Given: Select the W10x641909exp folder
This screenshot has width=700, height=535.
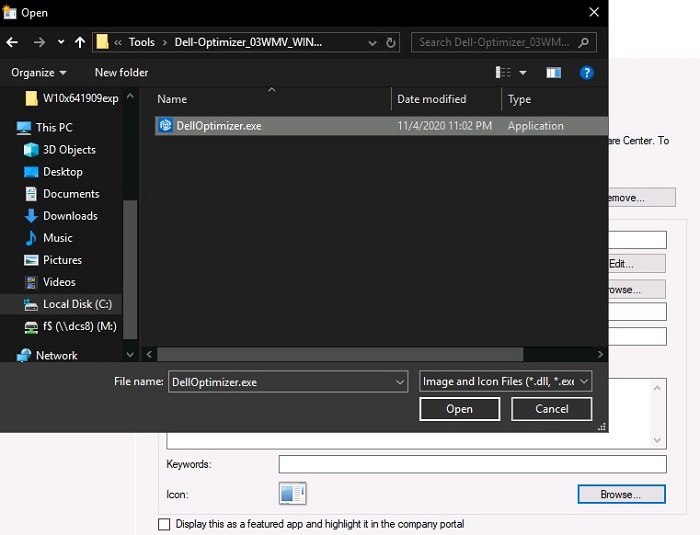Looking at the screenshot, I should [x=72, y=98].
